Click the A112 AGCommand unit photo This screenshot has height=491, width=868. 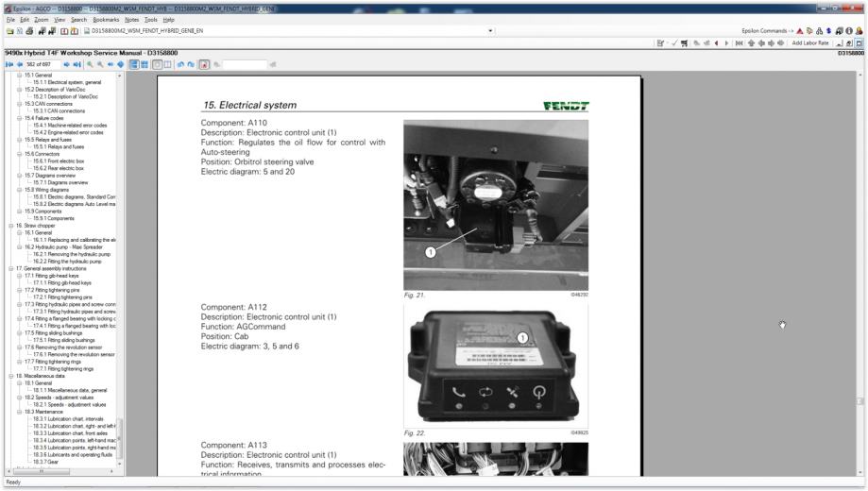coord(496,366)
